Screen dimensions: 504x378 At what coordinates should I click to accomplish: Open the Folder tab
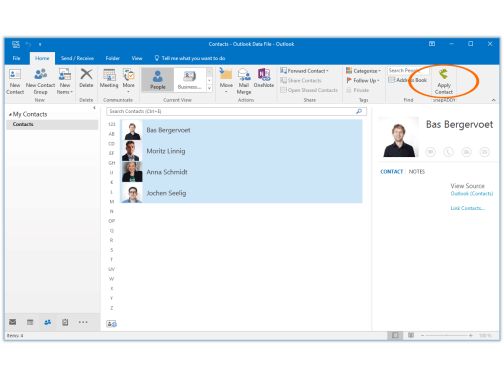[x=113, y=58]
